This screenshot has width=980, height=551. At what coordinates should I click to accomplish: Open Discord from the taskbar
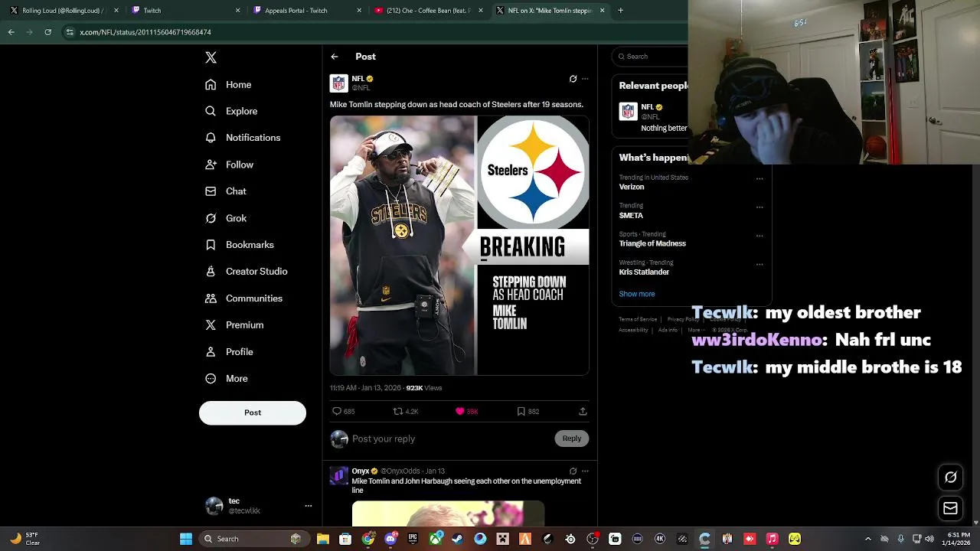(391, 539)
